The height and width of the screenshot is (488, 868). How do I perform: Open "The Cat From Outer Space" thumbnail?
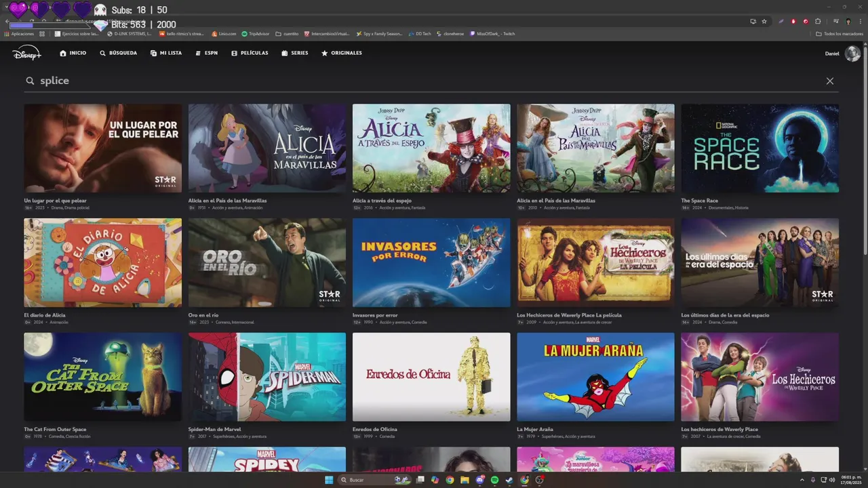pos(102,377)
